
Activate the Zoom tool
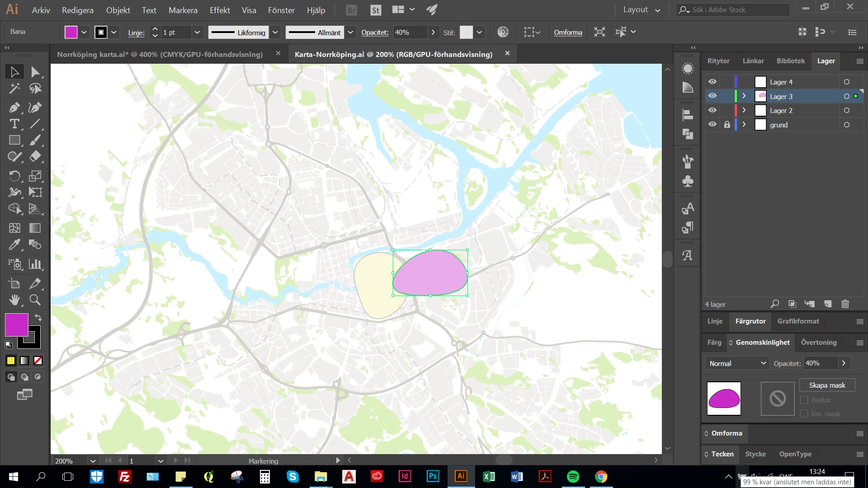[x=35, y=300]
